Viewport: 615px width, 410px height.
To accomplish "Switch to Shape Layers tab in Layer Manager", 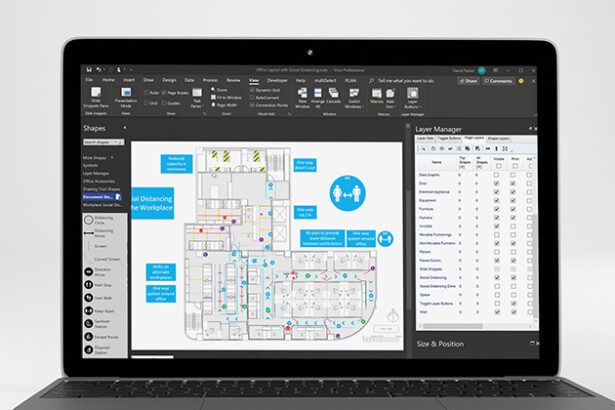I will coord(498,138).
